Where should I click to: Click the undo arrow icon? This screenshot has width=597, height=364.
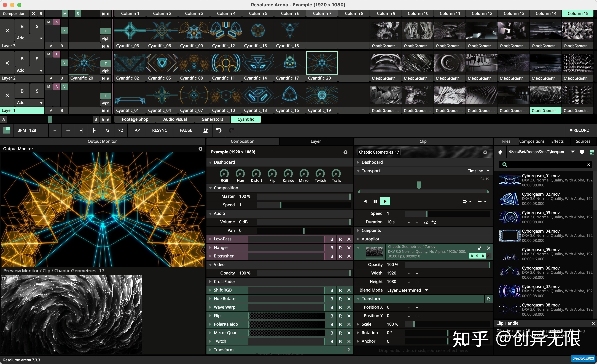pos(219,130)
